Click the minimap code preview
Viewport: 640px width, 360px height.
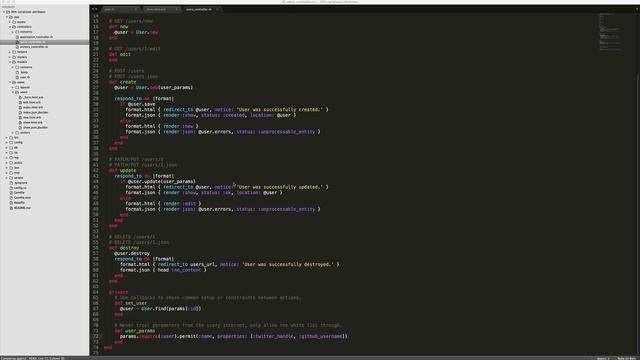609,32
